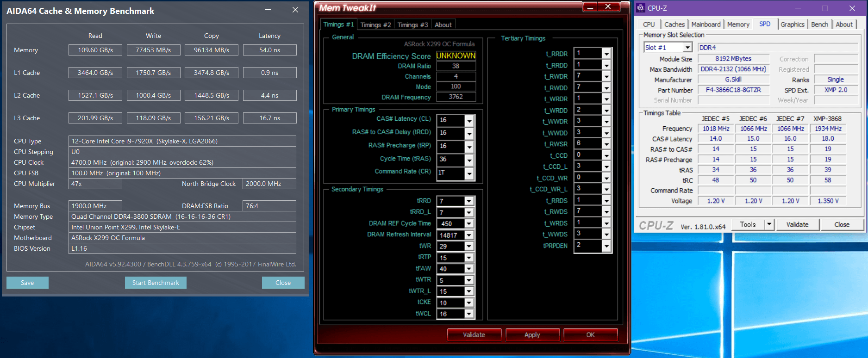
Task: Open the Tools dropdown arrow in CPU-Z
Action: pos(769,224)
